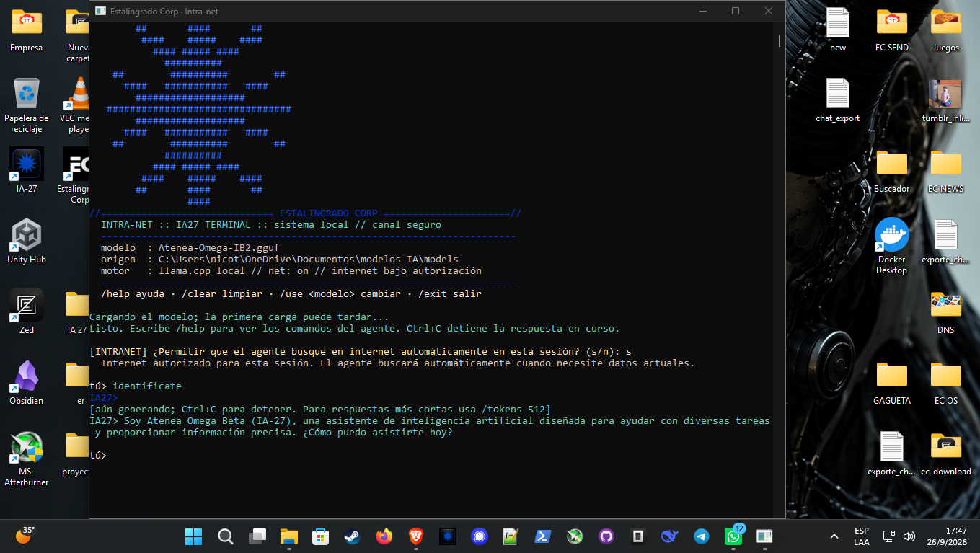980x553 pixels.
Task: Click the Task View taskbar button
Action: tap(257, 536)
